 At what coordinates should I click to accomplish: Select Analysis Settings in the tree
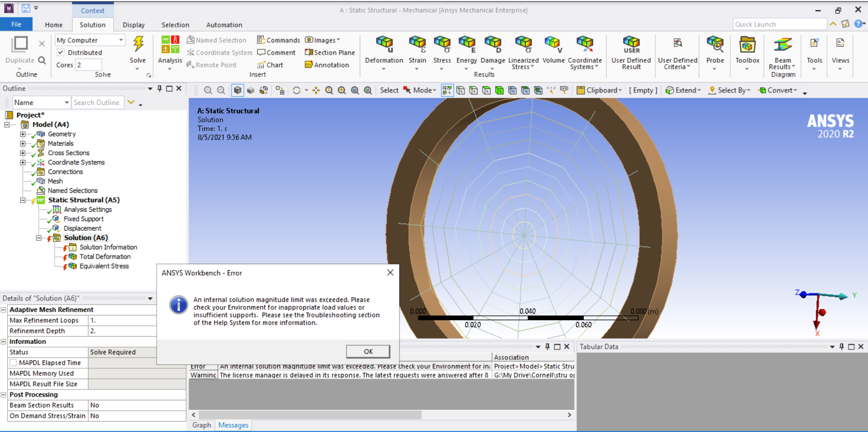(88, 209)
